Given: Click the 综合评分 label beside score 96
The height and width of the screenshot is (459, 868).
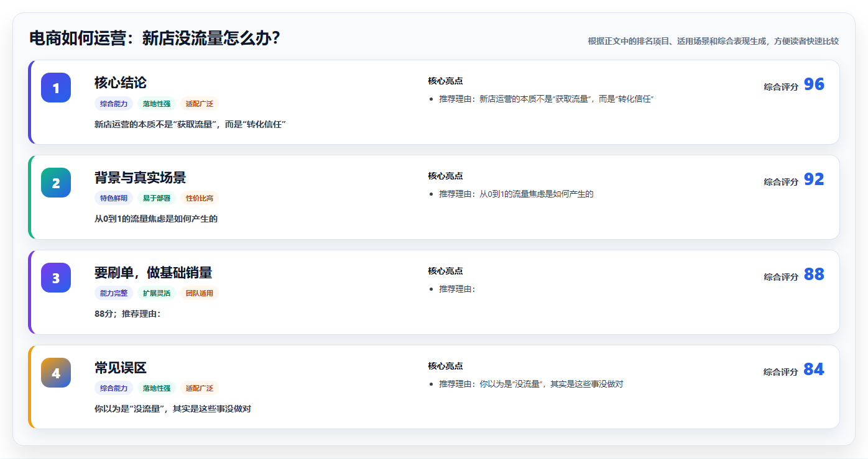Looking at the screenshot, I should point(781,87).
